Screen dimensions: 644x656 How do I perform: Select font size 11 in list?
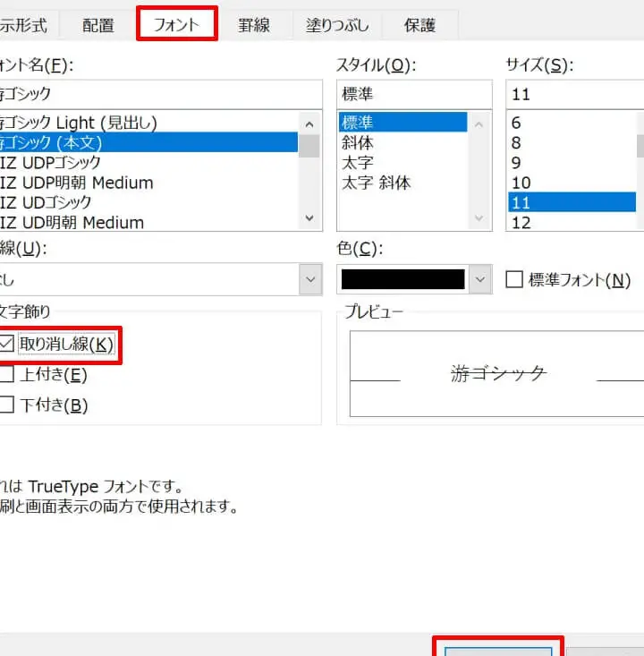[x=572, y=202]
